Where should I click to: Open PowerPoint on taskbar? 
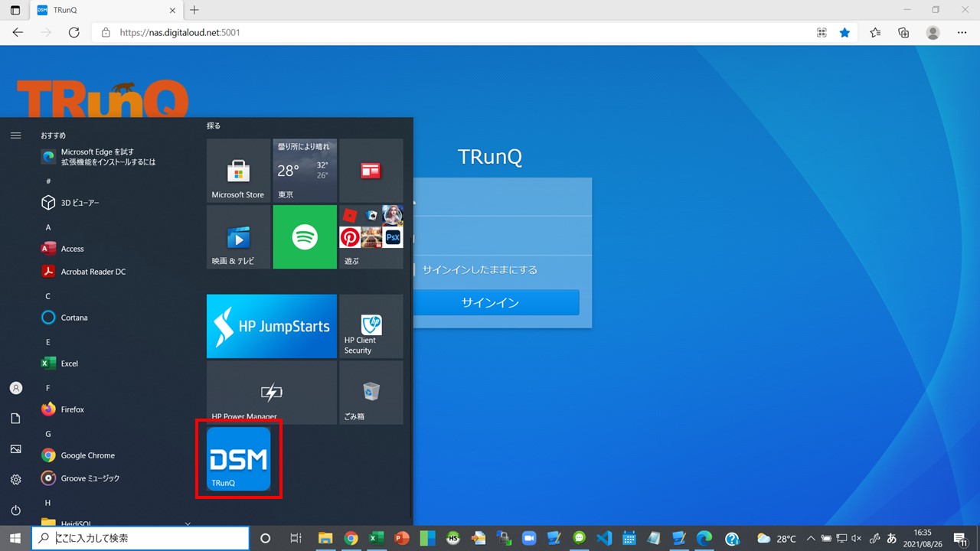point(401,538)
